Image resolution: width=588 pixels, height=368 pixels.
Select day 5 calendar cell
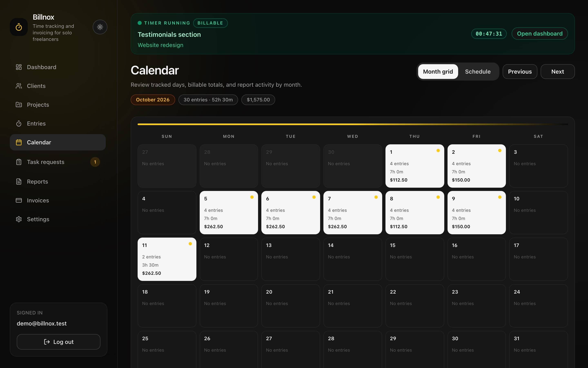point(229,213)
